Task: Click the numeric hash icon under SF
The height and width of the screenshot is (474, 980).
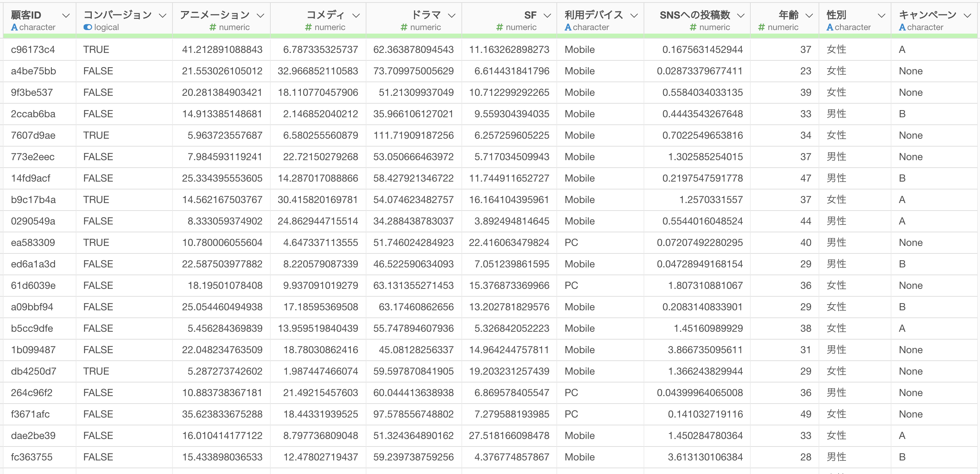Action: (500, 28)
